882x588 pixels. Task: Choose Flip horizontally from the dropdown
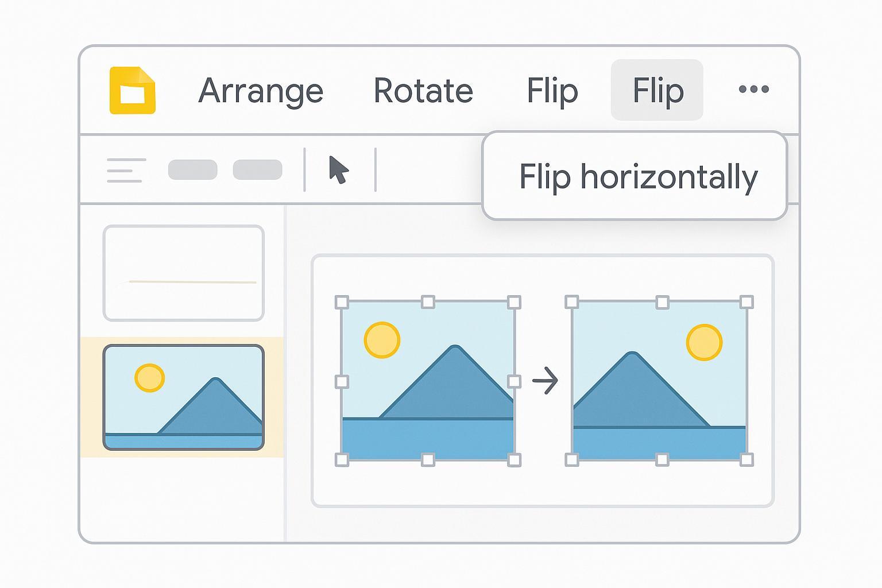click(x=638, y=176)
